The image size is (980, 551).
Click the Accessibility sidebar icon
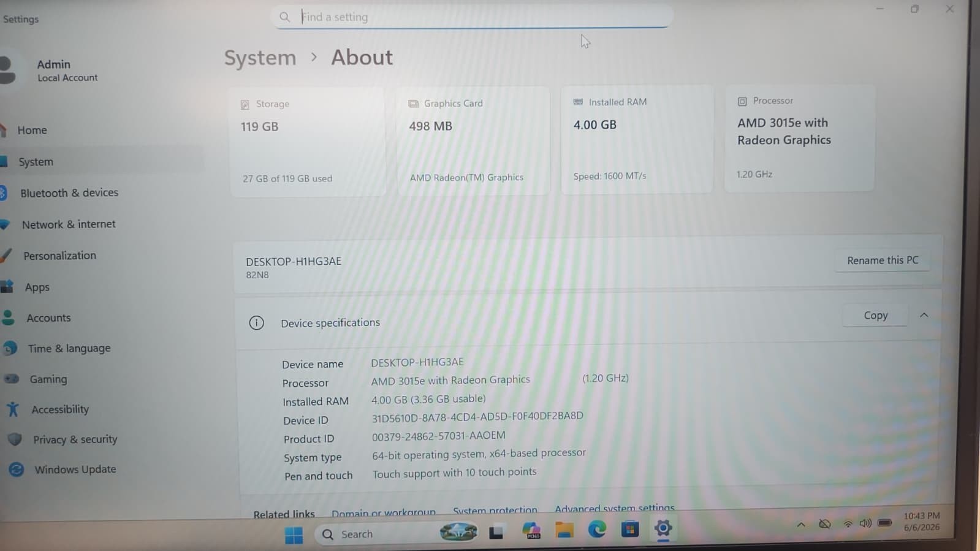point(13,409)
